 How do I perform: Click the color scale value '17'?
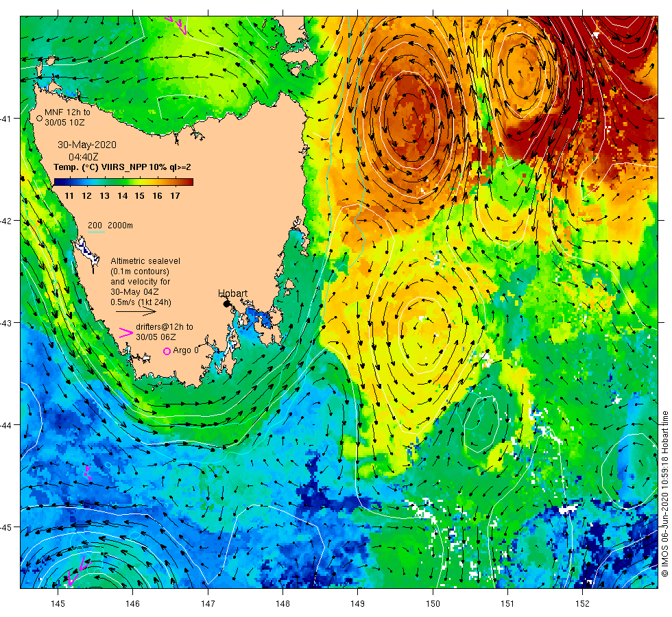[x=175, y=196]
